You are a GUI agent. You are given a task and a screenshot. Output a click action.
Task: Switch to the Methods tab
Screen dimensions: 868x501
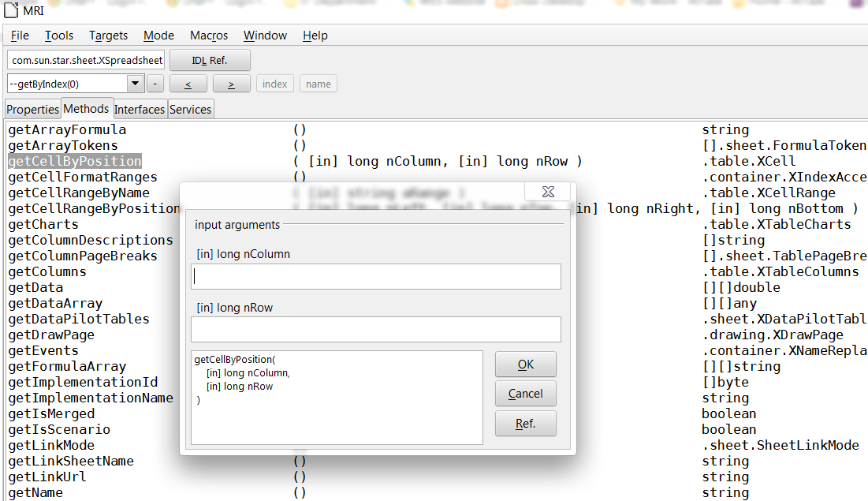(x=86, y=109)
